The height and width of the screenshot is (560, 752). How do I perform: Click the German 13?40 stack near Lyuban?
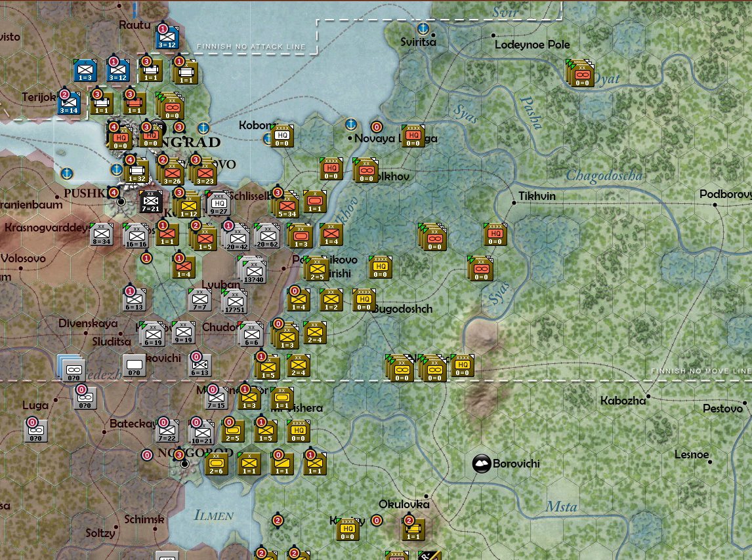point(254,271)
